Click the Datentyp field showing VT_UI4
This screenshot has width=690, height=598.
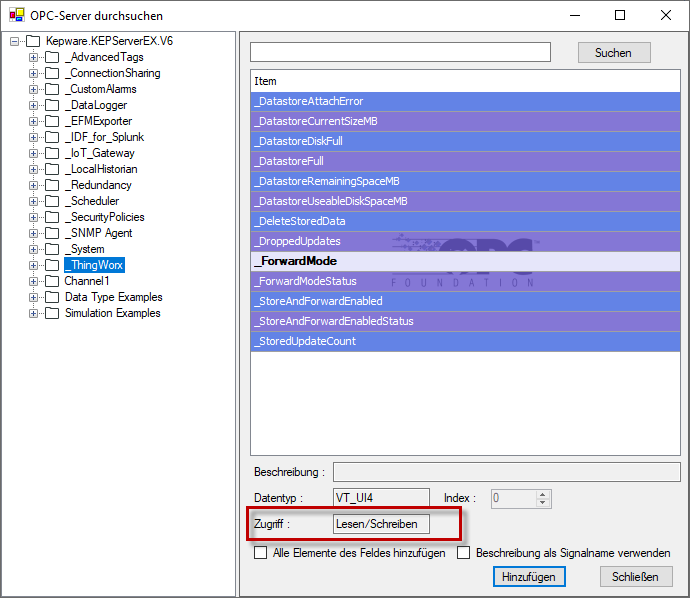pyautogui.click(x=381, y=498)
